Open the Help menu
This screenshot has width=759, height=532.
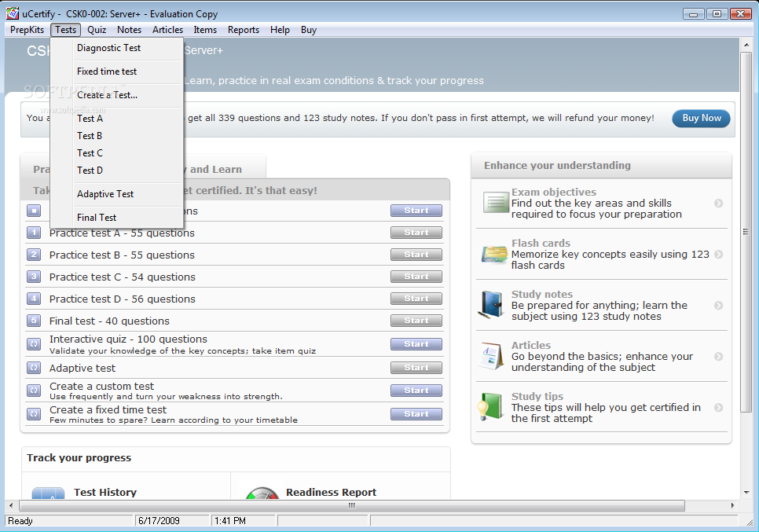point(280,30)
